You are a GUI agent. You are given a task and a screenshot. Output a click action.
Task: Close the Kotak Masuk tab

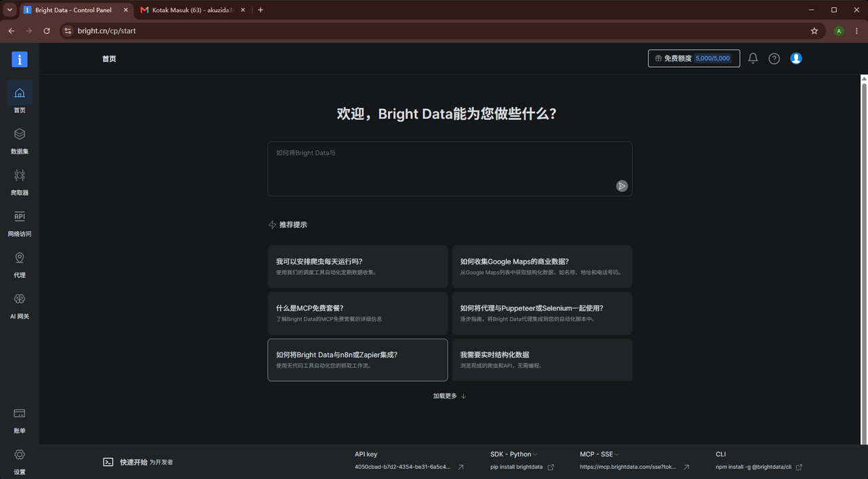[244, 10]
